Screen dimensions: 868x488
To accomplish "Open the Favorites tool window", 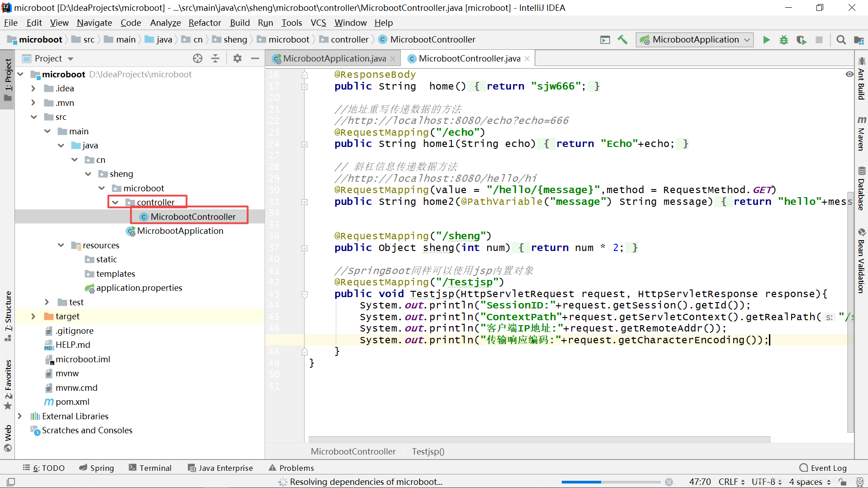I will 8,384.
